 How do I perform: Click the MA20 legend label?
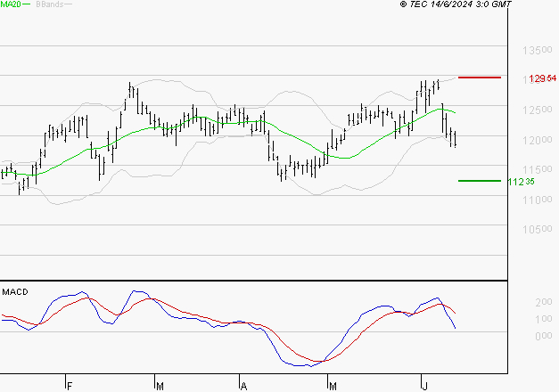click(x=11, y=4)
